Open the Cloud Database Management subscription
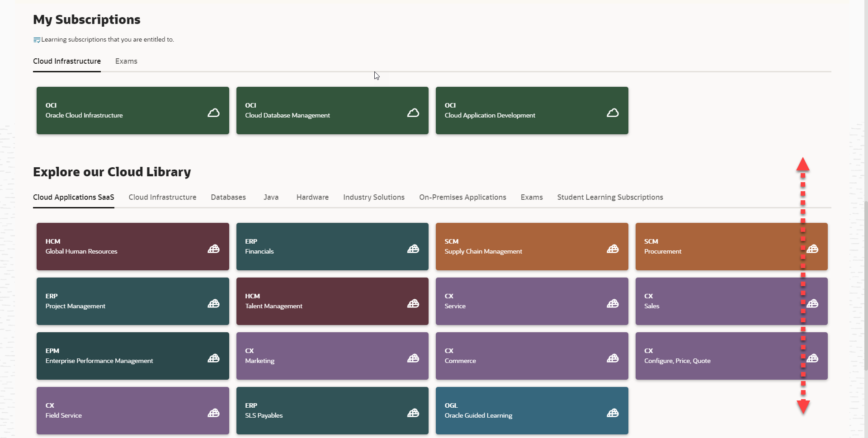868x438 pixels. click(x=332, y=110)
